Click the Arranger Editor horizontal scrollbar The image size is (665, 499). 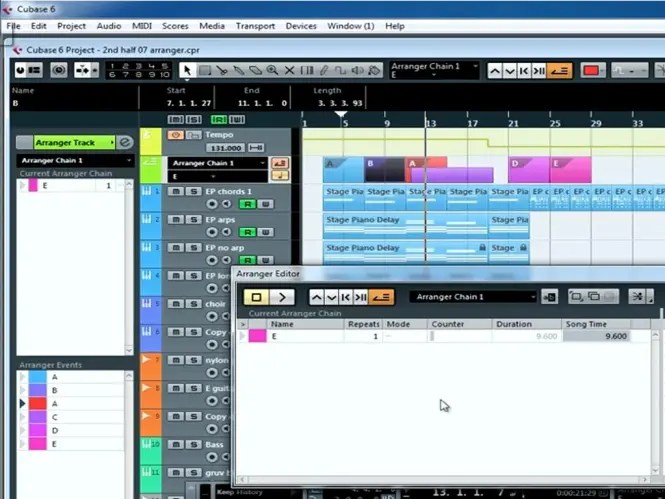pyautogui.click(x=443, y=479)
